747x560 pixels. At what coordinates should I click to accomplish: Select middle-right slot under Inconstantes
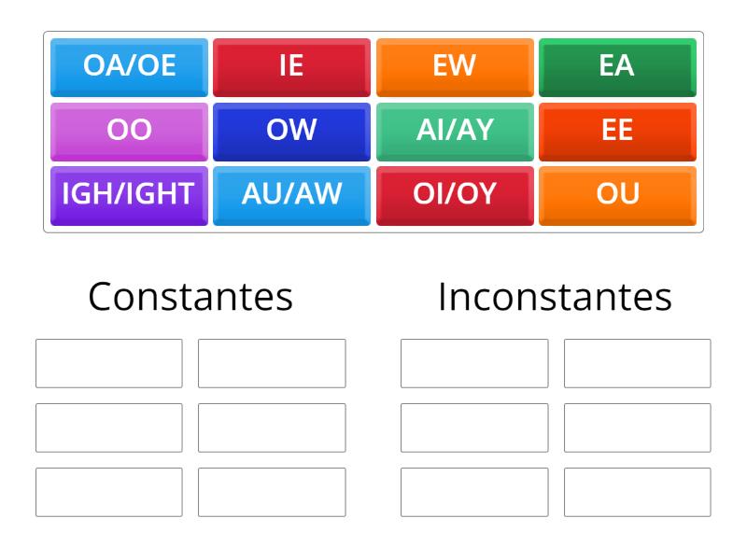click(x=638, y=427)
